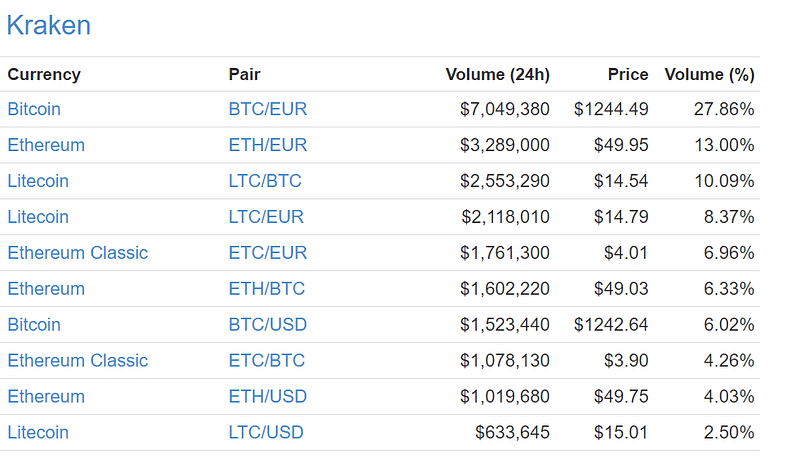Select the ETH/BTC pair link

pos(266,289)
